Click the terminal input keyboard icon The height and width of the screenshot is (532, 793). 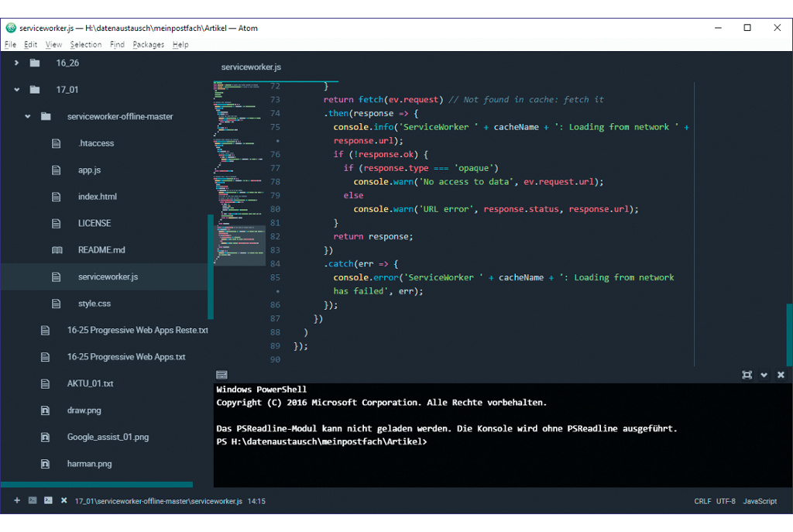tap(222, 375)
